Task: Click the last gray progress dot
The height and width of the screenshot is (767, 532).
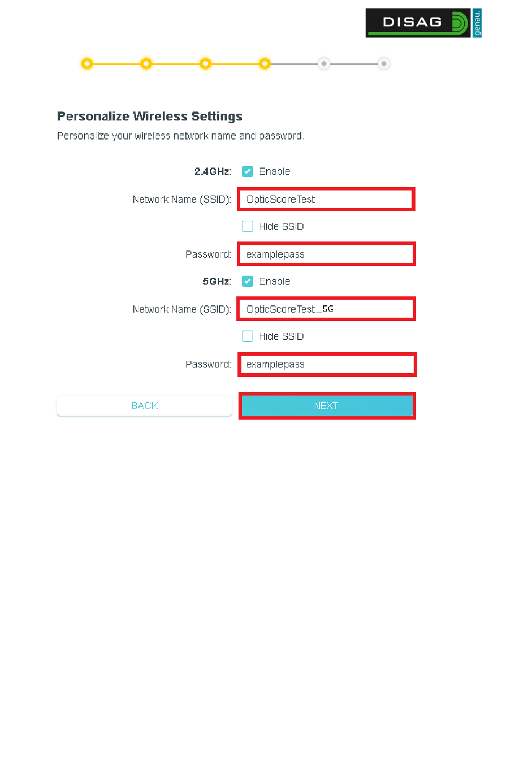Action: (x=384, y=64)
